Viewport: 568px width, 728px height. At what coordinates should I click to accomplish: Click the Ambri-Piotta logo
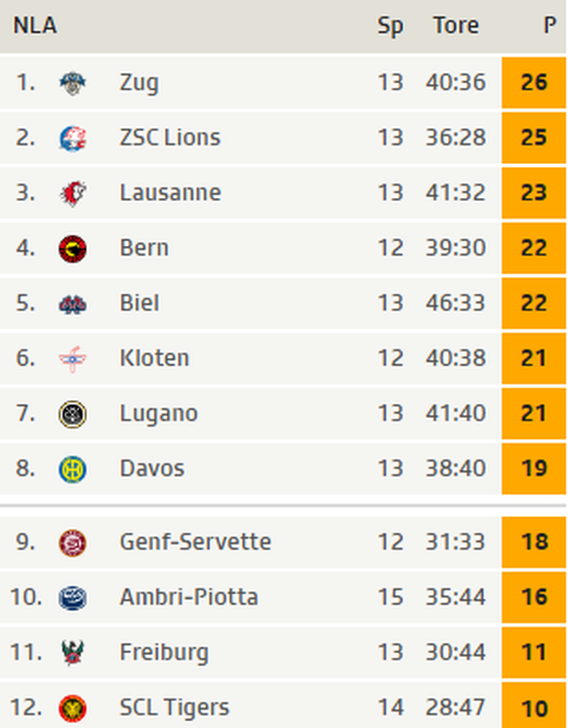pyautogui.click(x=73, y=598)
